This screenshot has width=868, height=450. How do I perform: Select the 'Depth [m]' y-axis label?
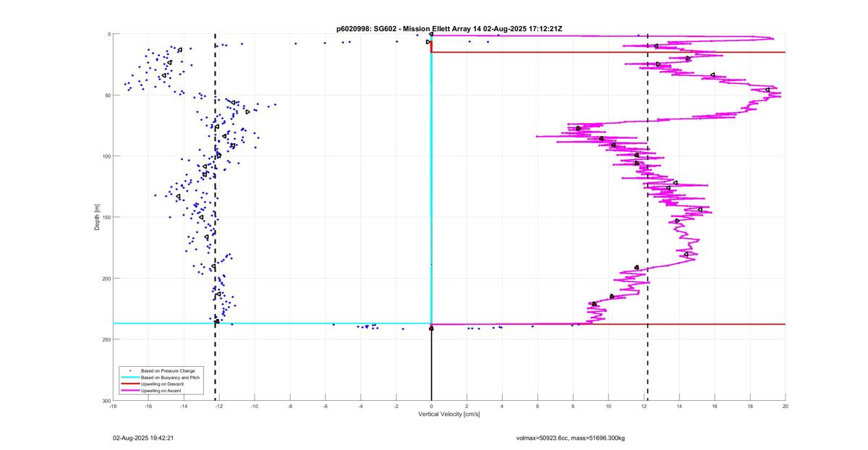(96, 217)
